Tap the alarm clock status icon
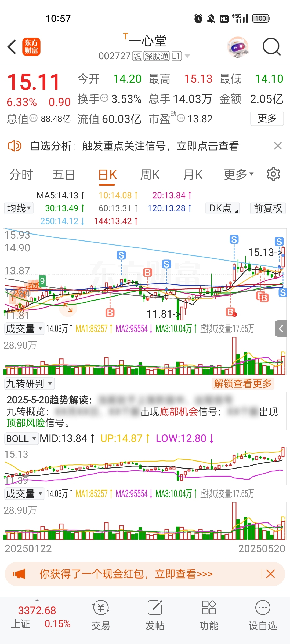This screenshot has height=644, width=290. [x=198, y=19]
